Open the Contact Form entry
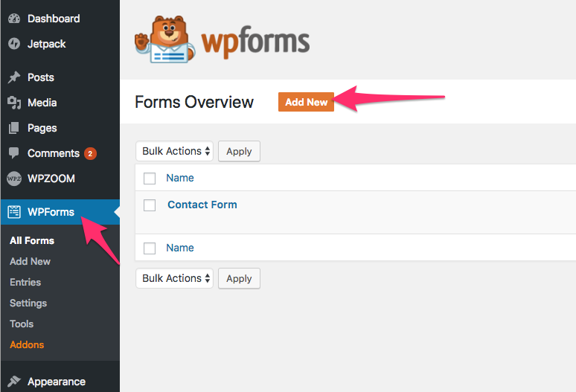The height and width of the screenshot is (392, 576). click(x=202, y=205)
